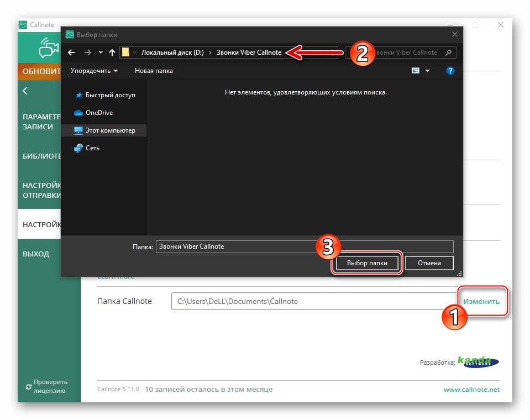Click Выбор папки dialog title icon
The image size is (530, 420).
[x=70, y=34]
